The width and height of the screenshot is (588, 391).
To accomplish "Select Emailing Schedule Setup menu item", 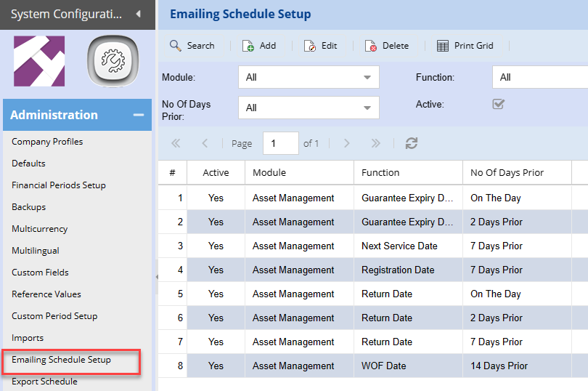I will click(x=61, y=360).
